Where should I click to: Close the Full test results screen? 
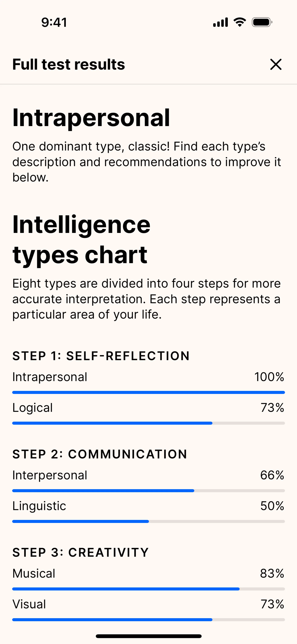point(276,65)
